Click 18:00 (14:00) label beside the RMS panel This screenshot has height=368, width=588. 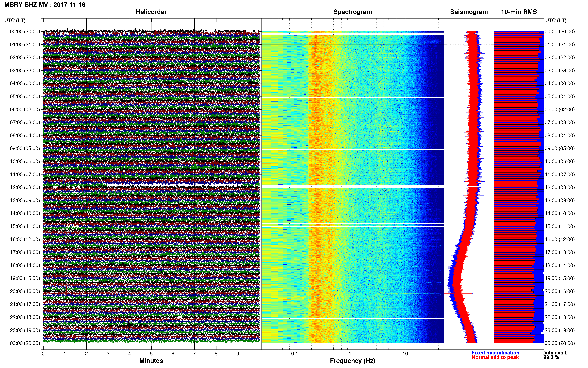coord(560,265)
